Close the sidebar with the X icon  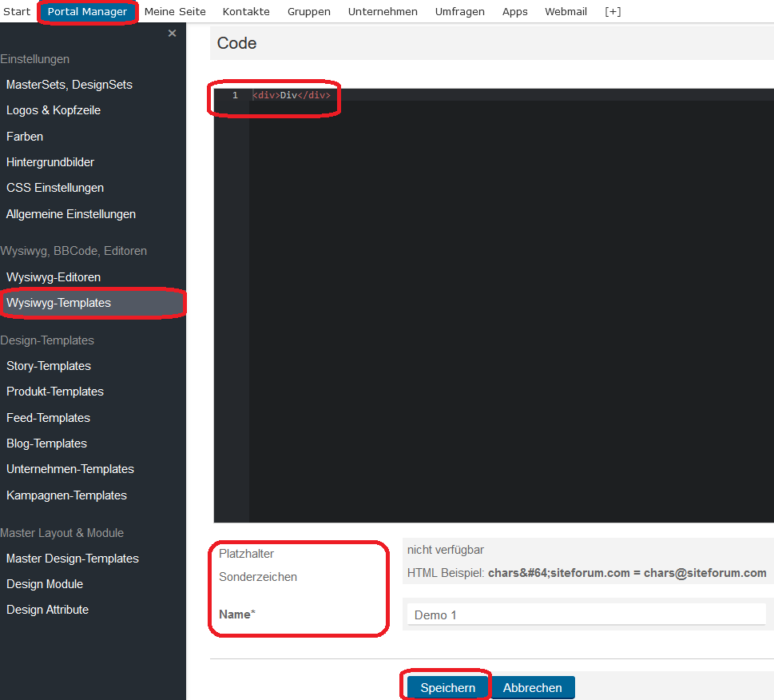coord(172,34)
